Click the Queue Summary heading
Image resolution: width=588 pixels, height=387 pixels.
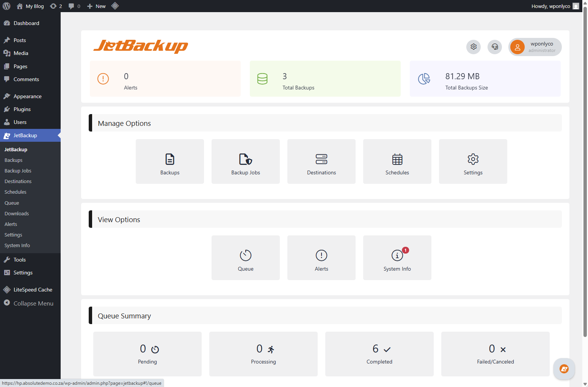[124, 316]
